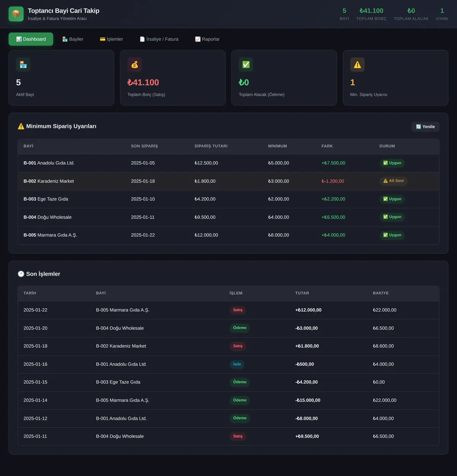Click the Sipariş Tutarı column header
457x476 pixels.
[x=211, y=146]
